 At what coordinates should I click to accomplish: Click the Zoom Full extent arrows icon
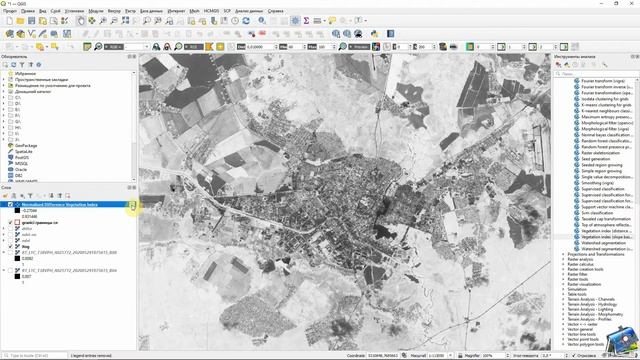[125, 20]
